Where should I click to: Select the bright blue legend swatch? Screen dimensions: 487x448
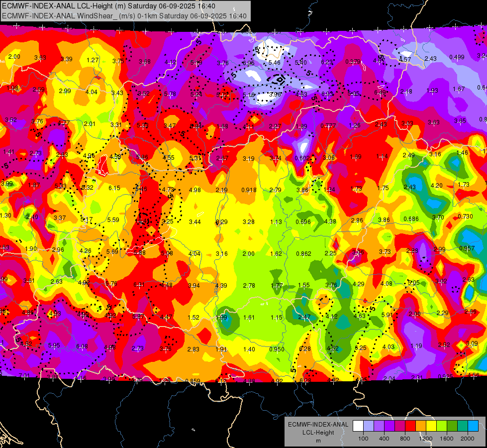click(473, 426)
